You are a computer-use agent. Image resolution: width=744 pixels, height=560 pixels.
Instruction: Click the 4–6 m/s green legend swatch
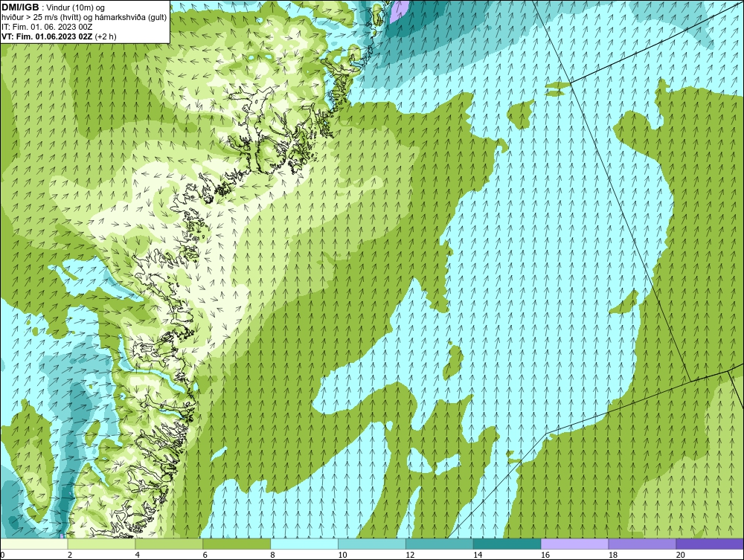(169, 544)
